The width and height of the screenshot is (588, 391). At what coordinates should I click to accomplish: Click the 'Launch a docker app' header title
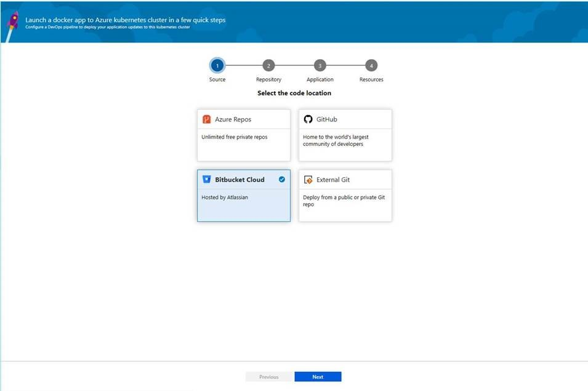point(126,20)
